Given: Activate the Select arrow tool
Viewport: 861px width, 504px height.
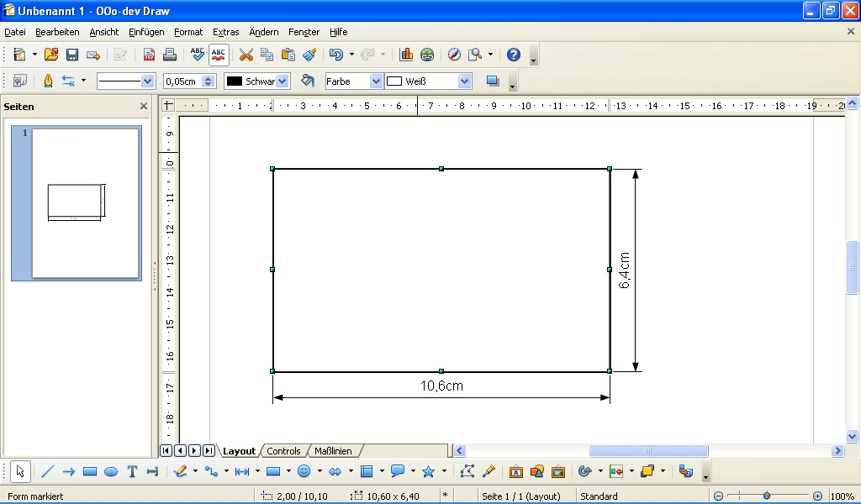Looking at the screenshot, I should click(20, 471).
